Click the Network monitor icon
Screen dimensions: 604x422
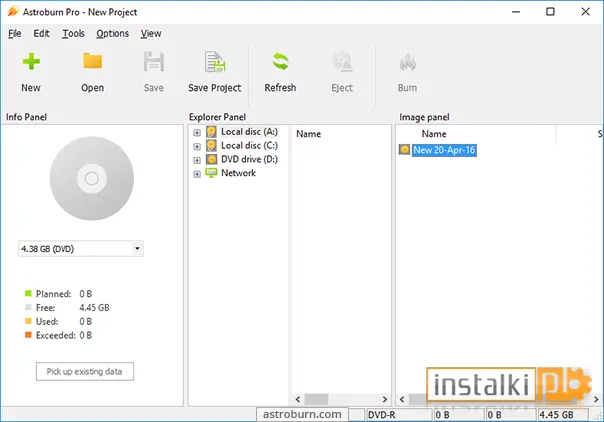211,173
